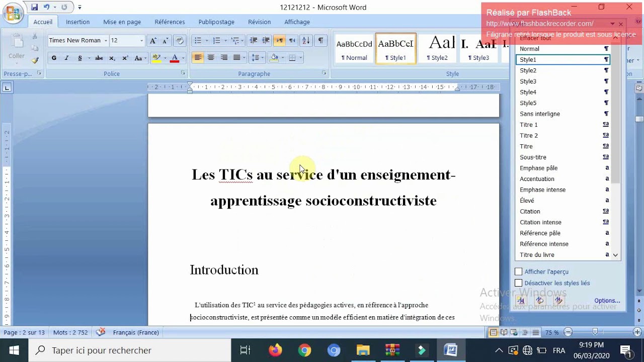
Task: Open the Publipostage ribbon tab
Action: [216, 22]
